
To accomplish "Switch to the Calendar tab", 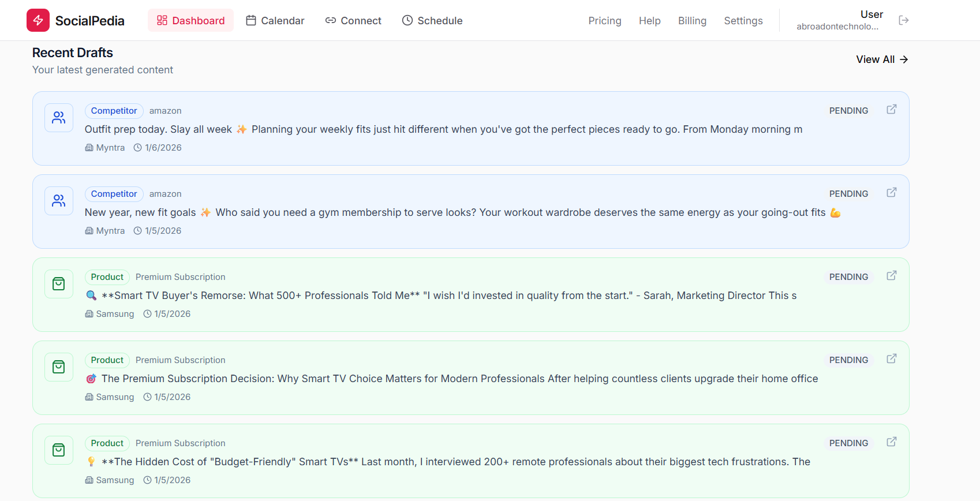I will coord(275,20).
